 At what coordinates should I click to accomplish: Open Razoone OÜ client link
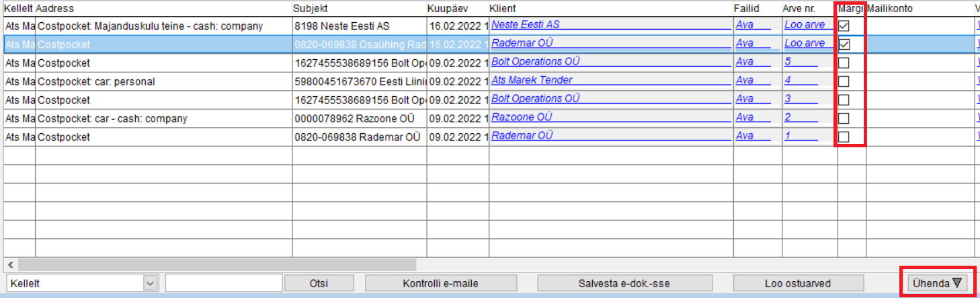[x=522, y=117]
